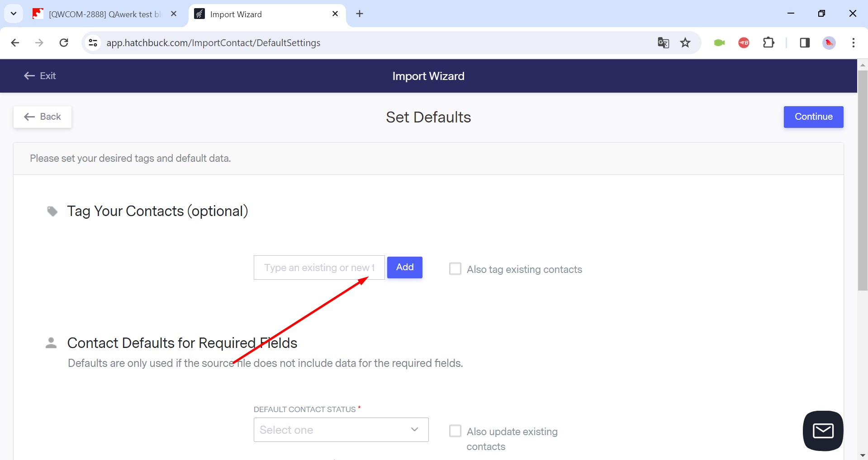Click the Add tag button
This screenshot has width=868, height=460.
[405, 268]
